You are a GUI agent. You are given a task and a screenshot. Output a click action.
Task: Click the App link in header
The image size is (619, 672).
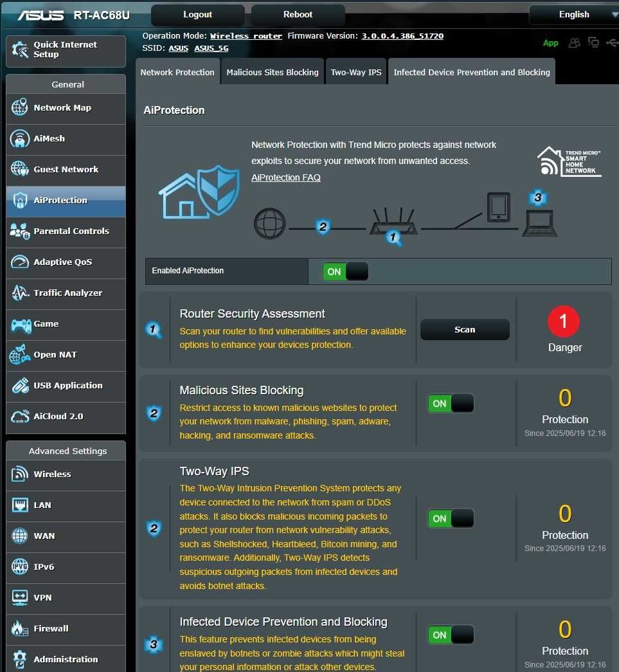coord(550,43)
